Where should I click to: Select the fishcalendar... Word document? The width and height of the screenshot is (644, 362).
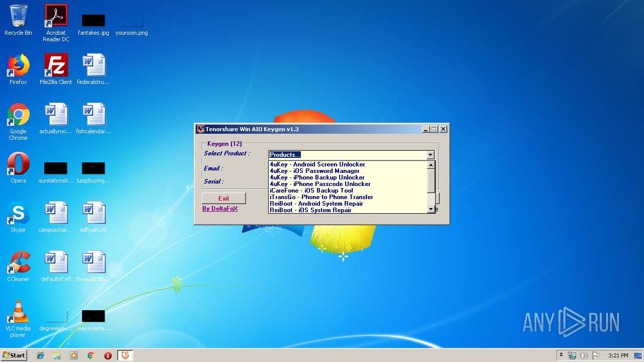click(94, 119)
